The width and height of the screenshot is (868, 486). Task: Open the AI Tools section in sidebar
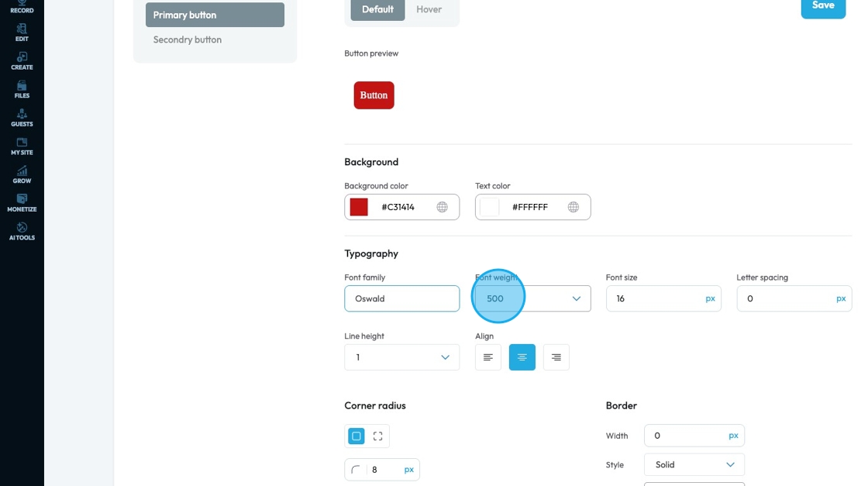pos(22,232)
